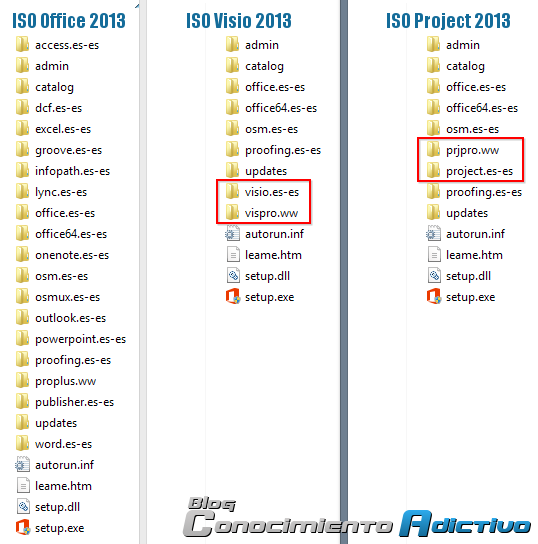
Task: Select the powerpoint.es-es folder name
Action: 80,339
